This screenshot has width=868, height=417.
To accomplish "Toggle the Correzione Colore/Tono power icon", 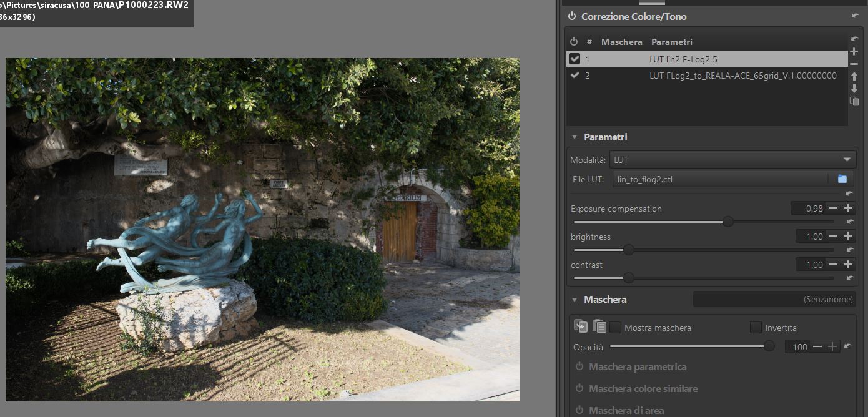I will pos(571,17).
